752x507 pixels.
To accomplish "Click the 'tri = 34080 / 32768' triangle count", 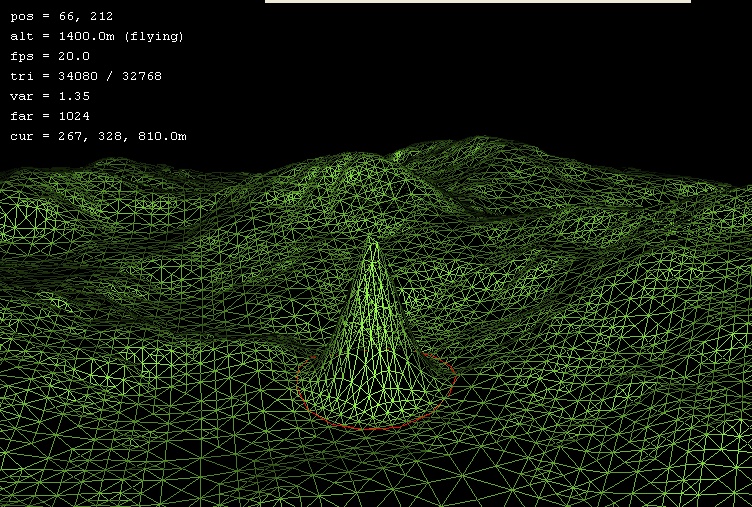I will click(x=85, y=76).
